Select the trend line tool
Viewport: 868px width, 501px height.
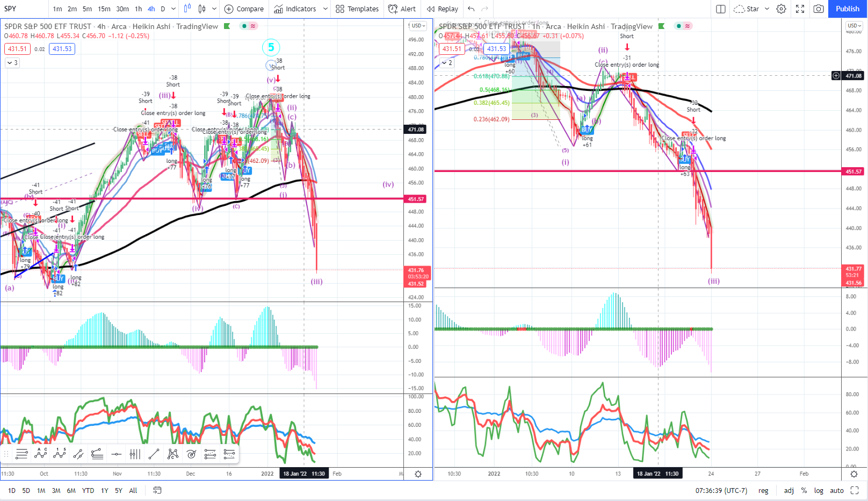click(154, 454)
